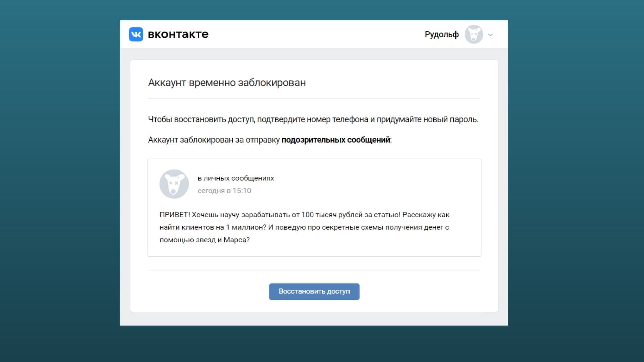
Task: Click the message sender avatar
Action: pyautogui.click(x=174, y=184)
